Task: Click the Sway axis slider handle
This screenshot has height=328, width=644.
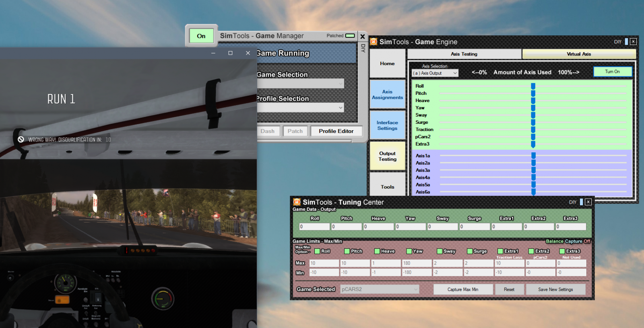Action: pyautogui.click(x=533, y=115)
